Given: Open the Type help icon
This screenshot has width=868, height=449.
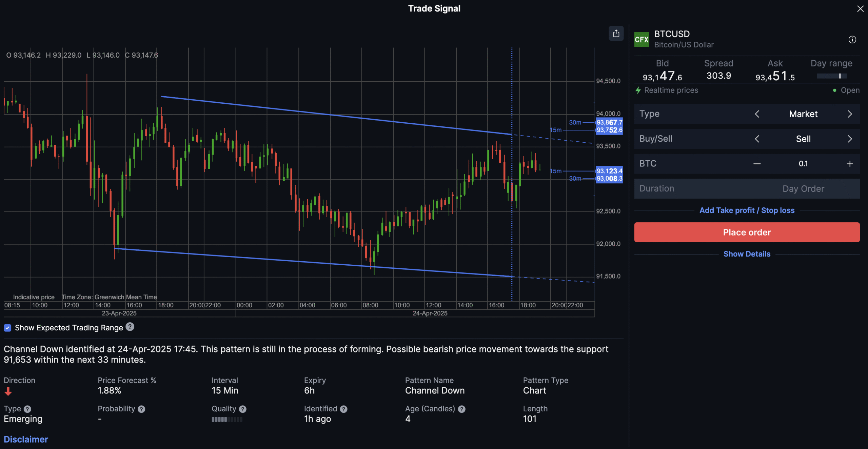Looking at the screenshot, I should [27, 409].
